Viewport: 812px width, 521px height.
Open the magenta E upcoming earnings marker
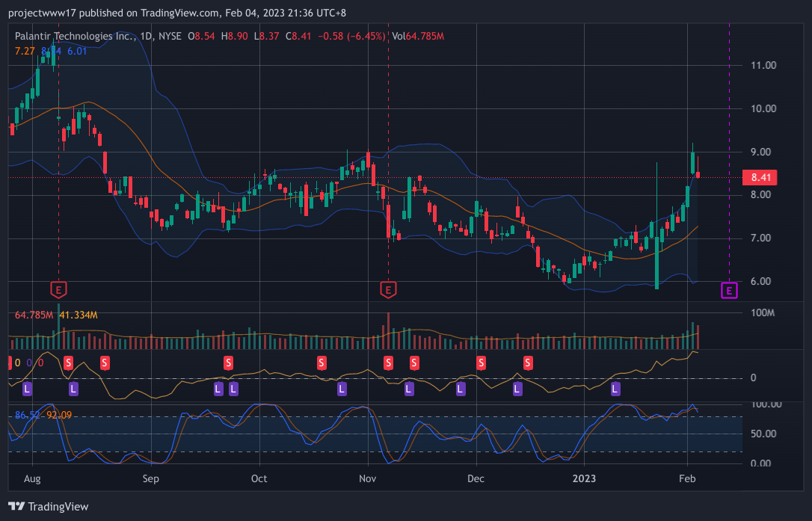[x=729, y=291]
